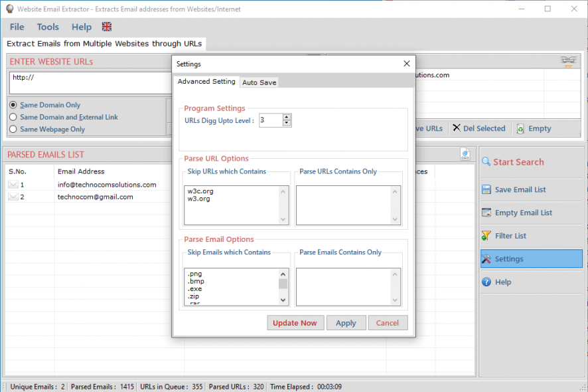Click inside Parse Emails Contains Only box
This screenshot has width=588, height=392.
tap(344, 287)
